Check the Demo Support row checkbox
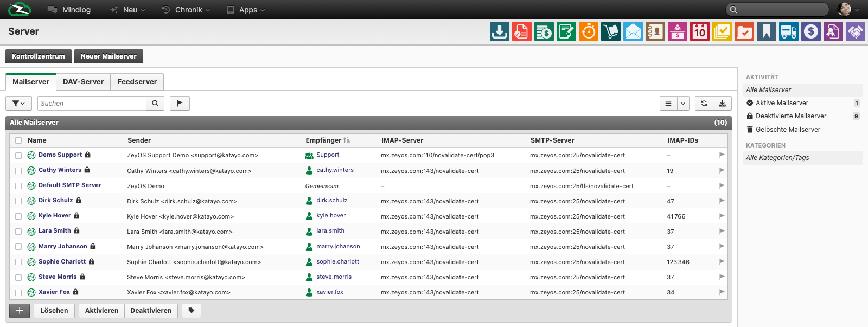 pyautogui.click(x=18, y=156)
